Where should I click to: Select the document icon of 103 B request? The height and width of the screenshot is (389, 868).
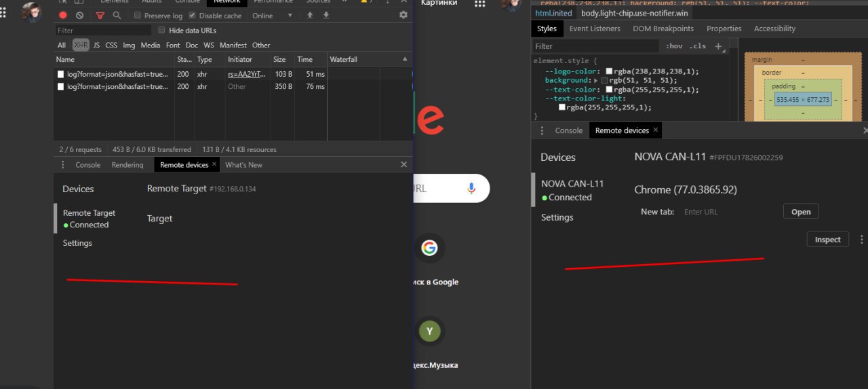coord(61,74)
